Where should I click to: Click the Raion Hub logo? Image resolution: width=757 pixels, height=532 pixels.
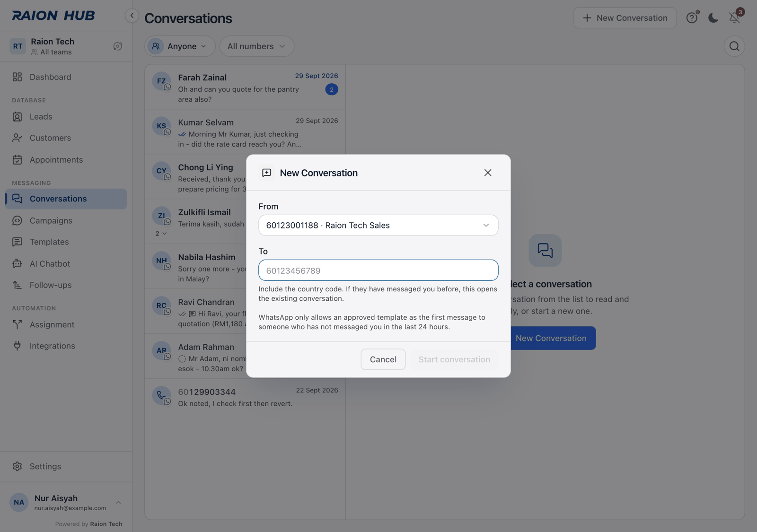pyautogui.click(x=53, y=16)
